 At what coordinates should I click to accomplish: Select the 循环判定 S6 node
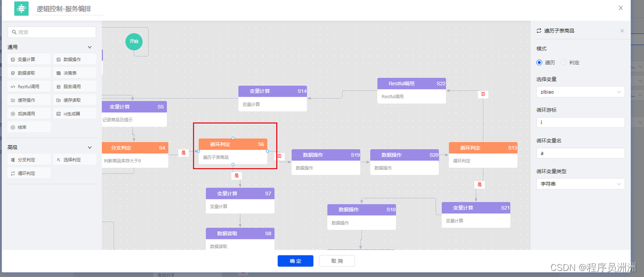tap(233, 151)
